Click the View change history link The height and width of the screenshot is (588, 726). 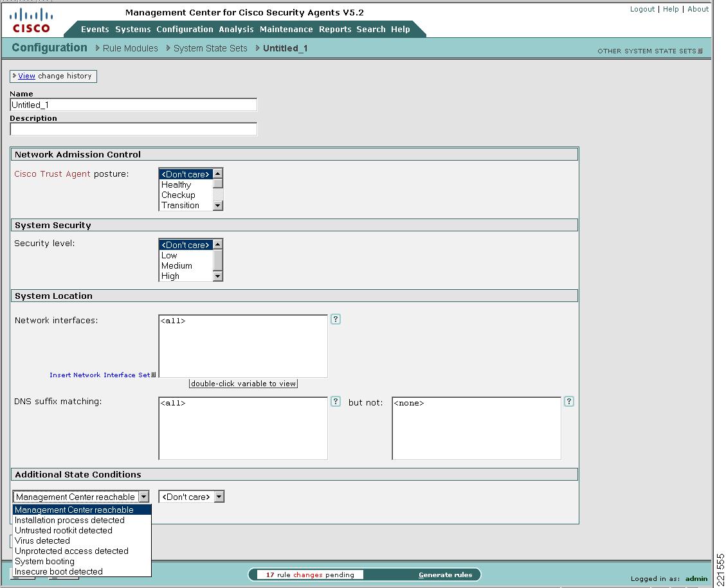[x=26, y=76]
